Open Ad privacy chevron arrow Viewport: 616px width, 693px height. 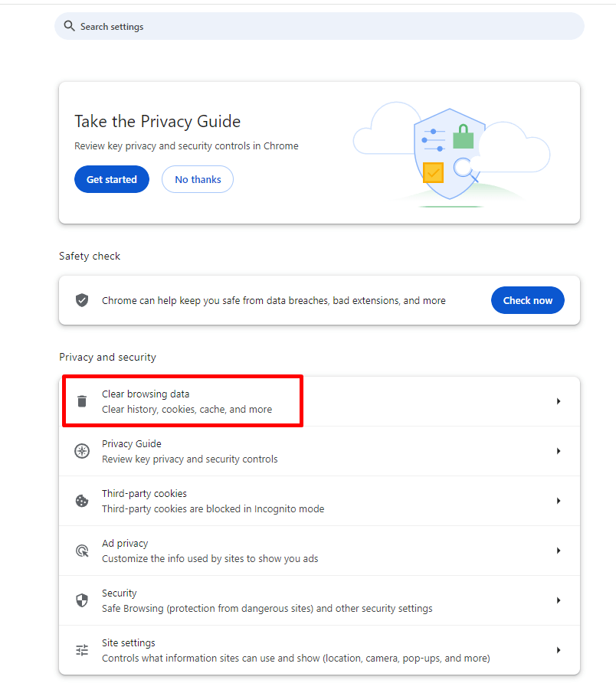click(x=559, y=551)
